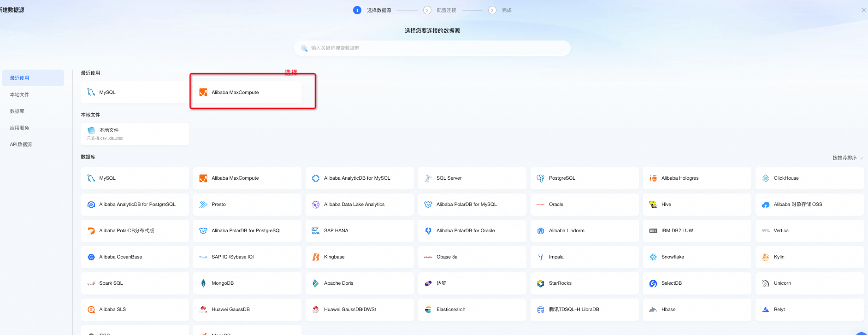This screenshot has width=868, height=335.
Task: Choose 腾讯TDSQL-H LibraDB card
Action: (x=585, y=310)
